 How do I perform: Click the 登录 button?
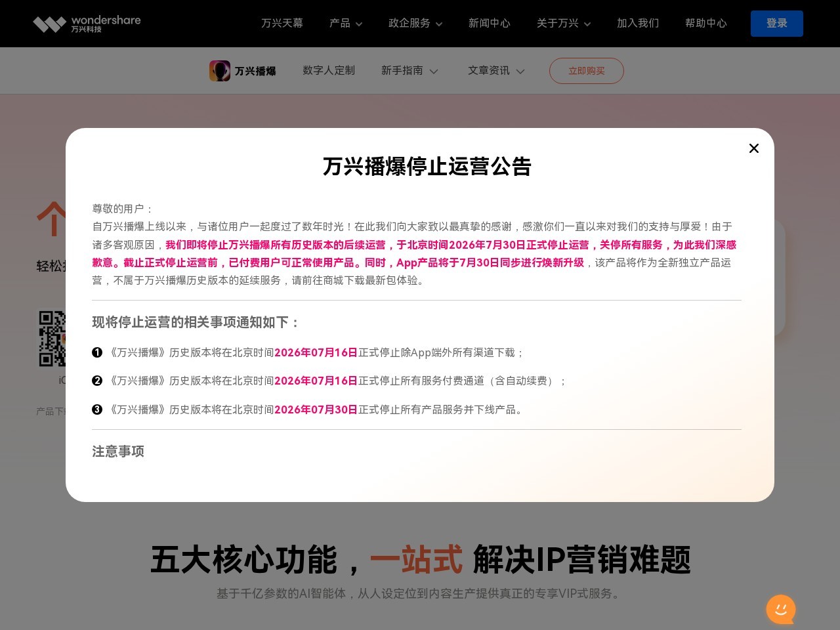(777, 24)
